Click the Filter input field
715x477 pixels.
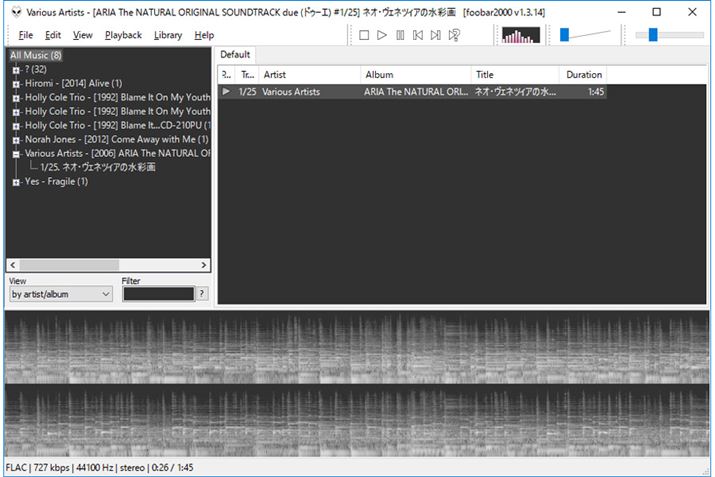click(x=158, y=294)
